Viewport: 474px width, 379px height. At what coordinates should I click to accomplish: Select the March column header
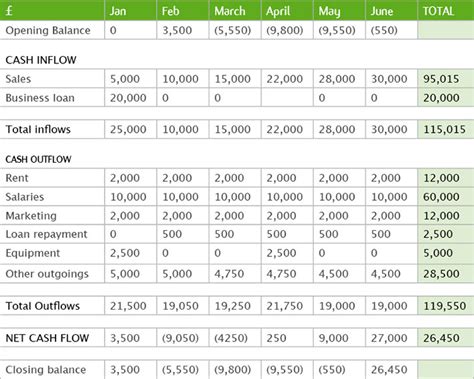click(235, 10)
